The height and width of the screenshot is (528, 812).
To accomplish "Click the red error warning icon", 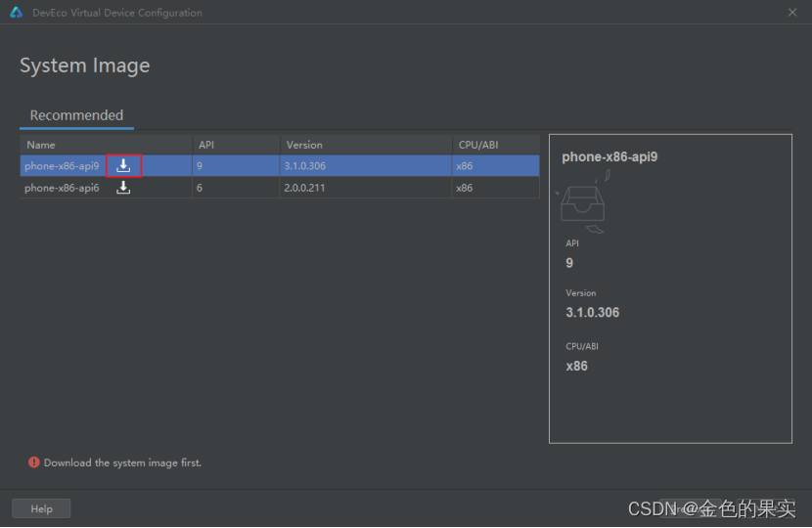I will tap(34, 462).
